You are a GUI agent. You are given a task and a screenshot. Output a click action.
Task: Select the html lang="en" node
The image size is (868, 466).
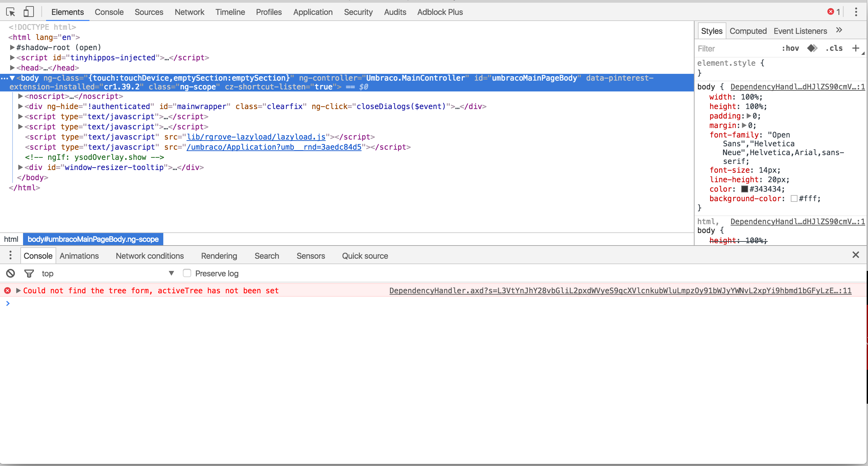pyautogui.click(x=44, y=37)
